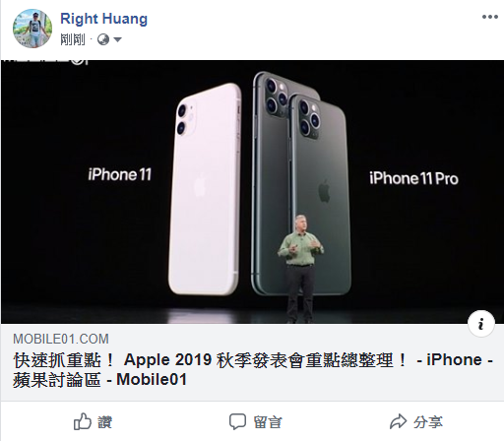Click the iPhone 11 Pro caption in the preview
The height and width of the screenshot is (441, 504).
(x=413, y=179)
